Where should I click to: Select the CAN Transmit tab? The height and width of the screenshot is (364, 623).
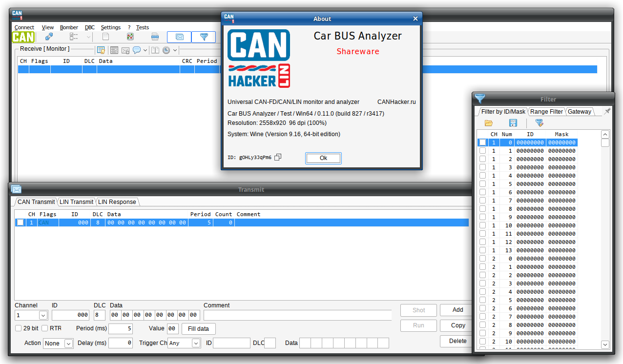36,202
